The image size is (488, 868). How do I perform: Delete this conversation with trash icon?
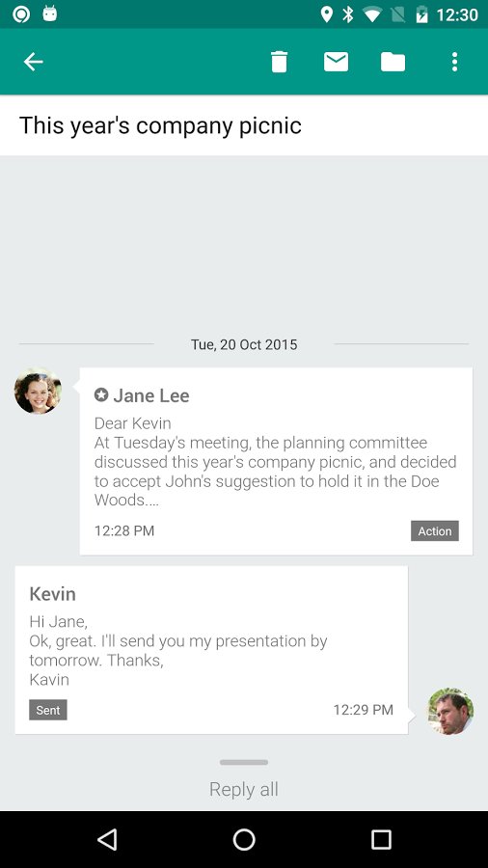coord(280,62)
